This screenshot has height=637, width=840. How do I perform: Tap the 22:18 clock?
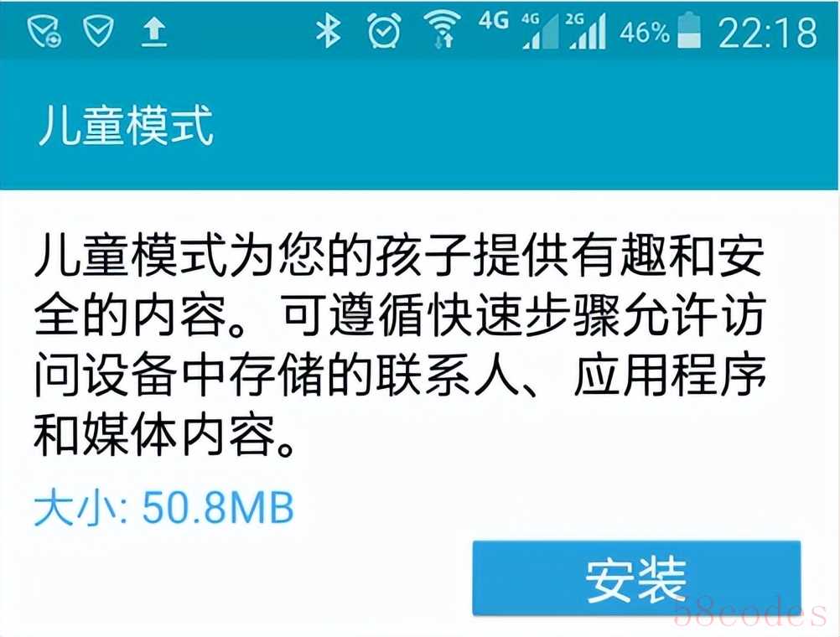point(767,33)
